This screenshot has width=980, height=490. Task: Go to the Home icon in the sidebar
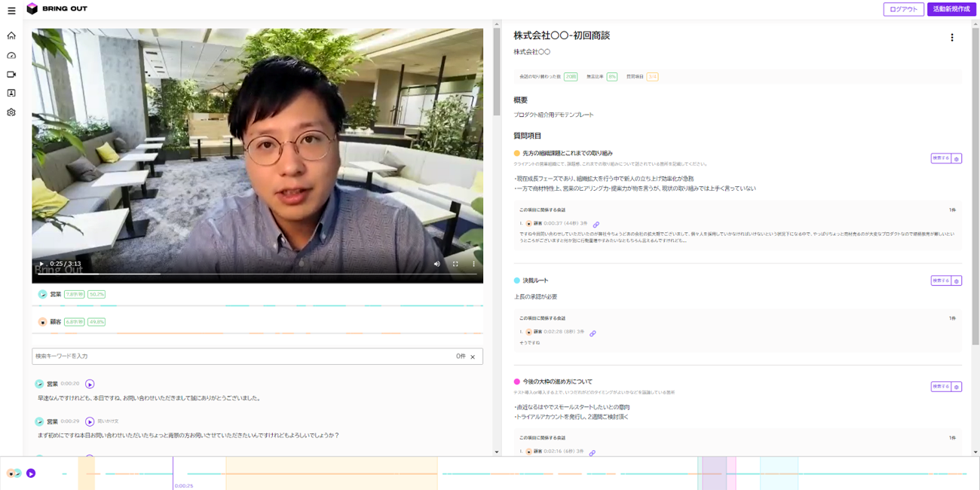(11, 35)
